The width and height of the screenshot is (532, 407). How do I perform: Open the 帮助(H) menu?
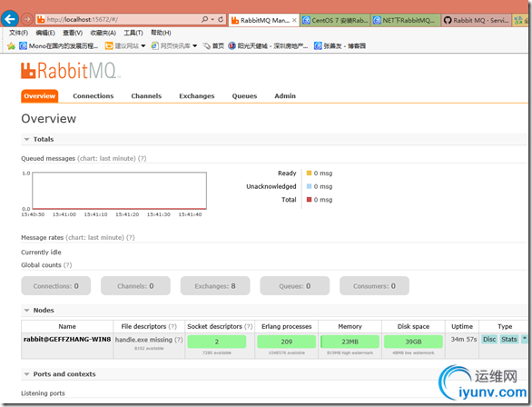tap(161, 33)
